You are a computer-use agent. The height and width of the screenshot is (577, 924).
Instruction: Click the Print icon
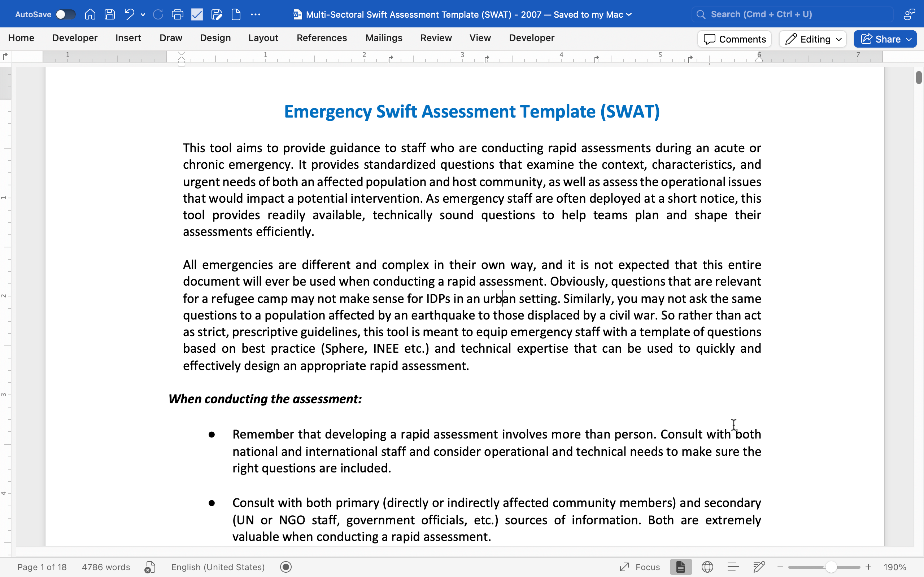point(177,14)
